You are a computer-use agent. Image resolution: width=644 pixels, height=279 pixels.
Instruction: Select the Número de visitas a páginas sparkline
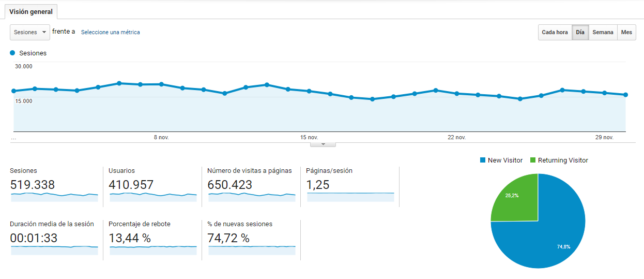click(x=252, y=197)
